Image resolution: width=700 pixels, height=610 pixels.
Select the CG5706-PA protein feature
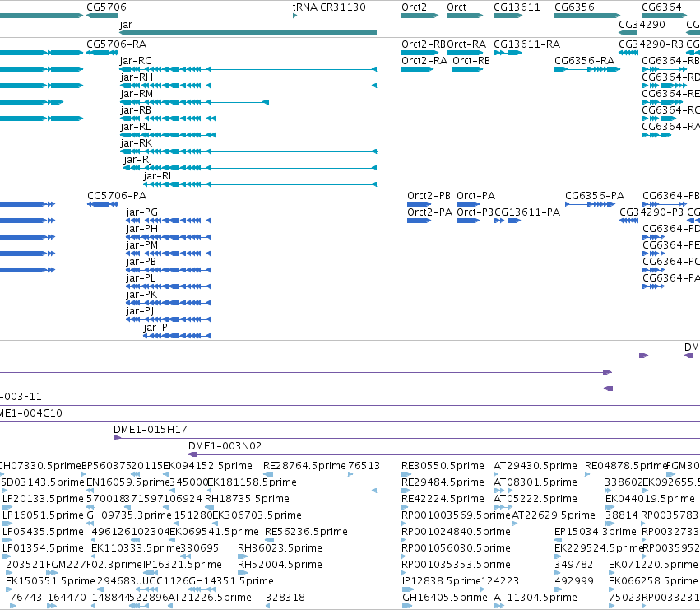click(103, 204)
